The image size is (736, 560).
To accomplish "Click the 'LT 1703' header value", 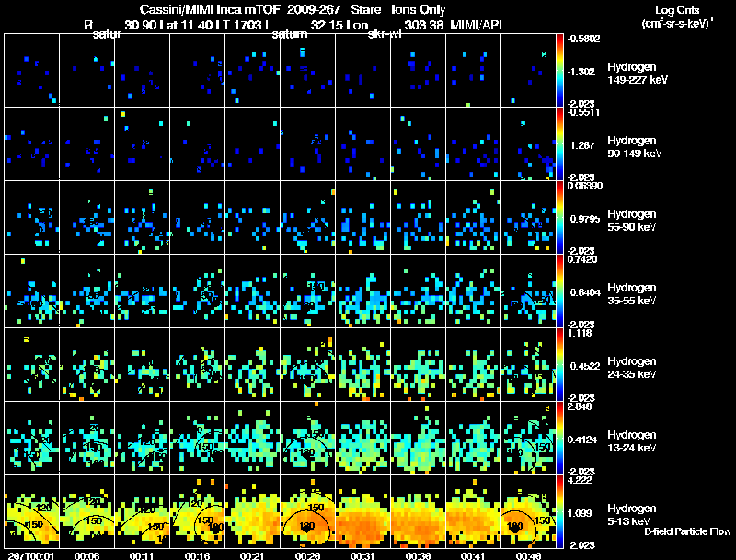I will click(239, 25).
